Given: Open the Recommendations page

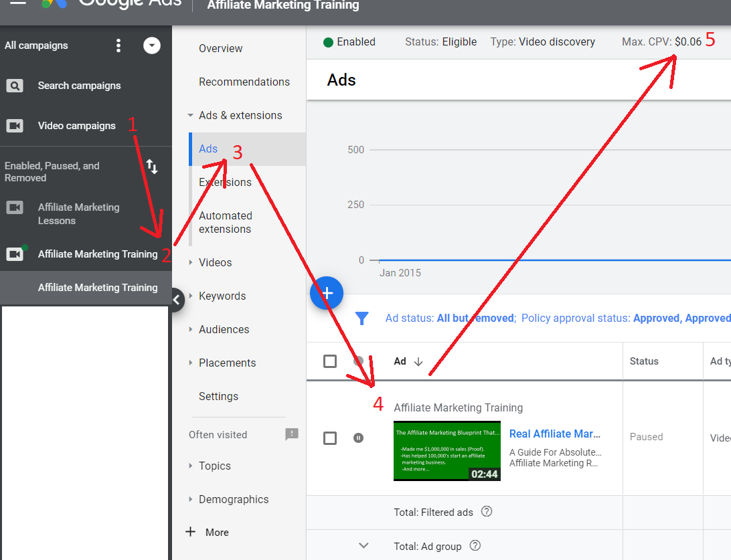Looking at the screenshot, I should click(244, 82).
